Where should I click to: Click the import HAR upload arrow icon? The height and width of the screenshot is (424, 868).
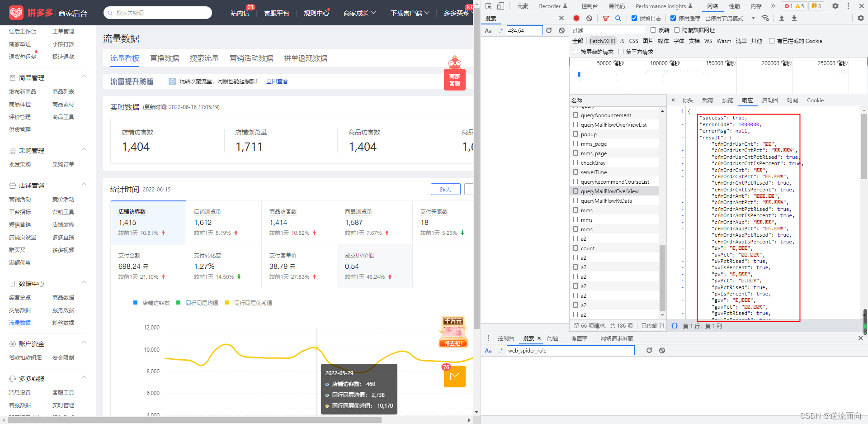(x=782, y=18)
